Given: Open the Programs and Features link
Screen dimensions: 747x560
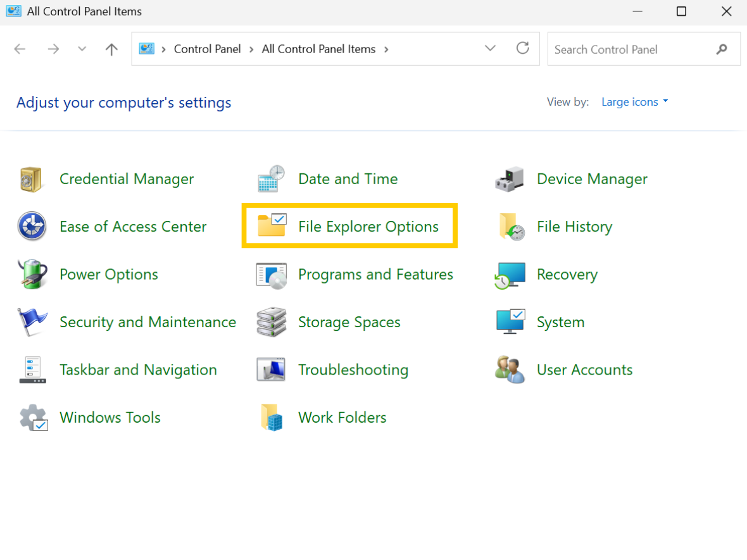Looking at the screenshot, I should tap(375, 274).
